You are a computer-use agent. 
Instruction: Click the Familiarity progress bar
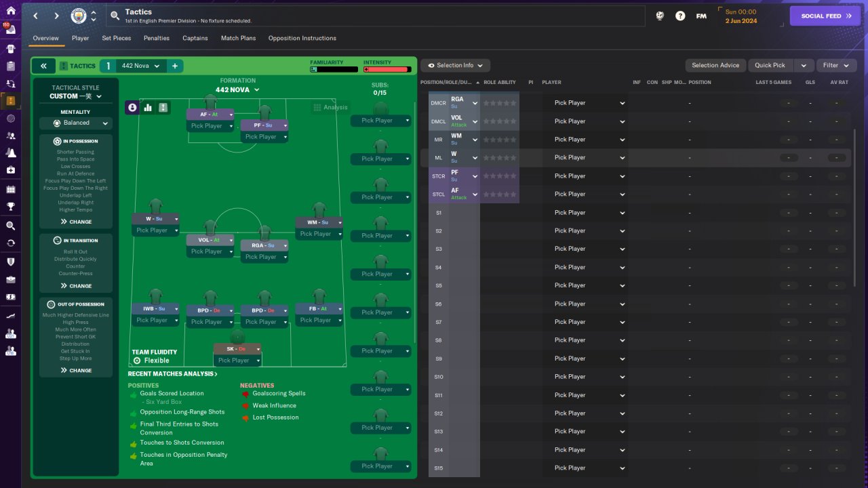coord(334,69)
